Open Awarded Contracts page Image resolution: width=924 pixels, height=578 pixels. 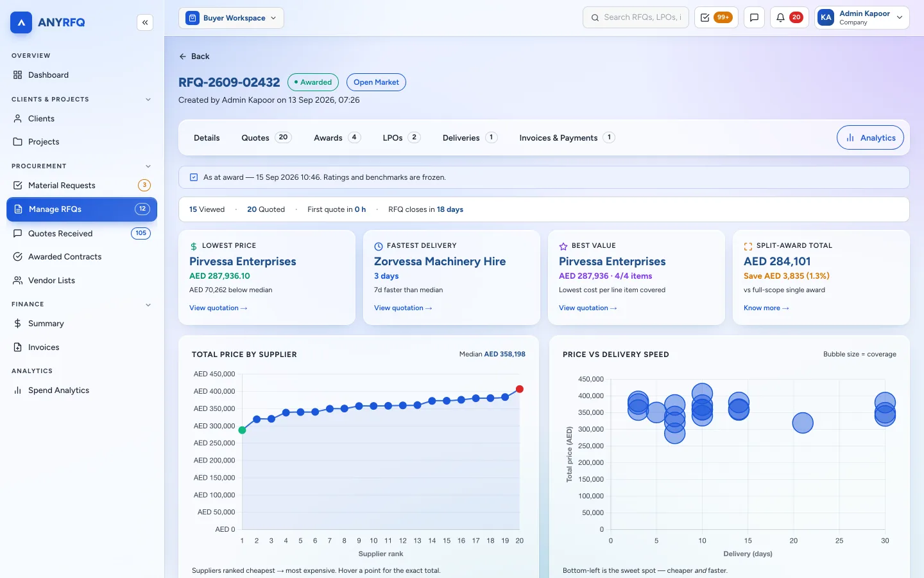point(81,257)
